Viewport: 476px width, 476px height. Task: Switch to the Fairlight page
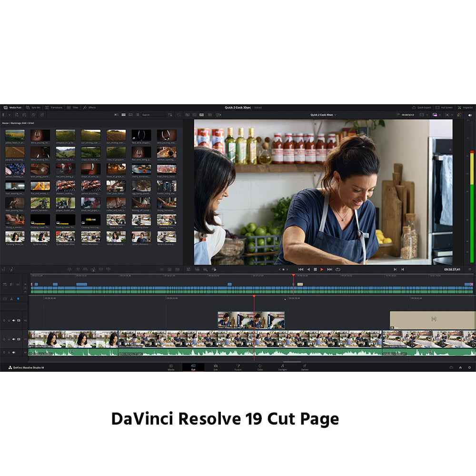[x=282, y=367]
